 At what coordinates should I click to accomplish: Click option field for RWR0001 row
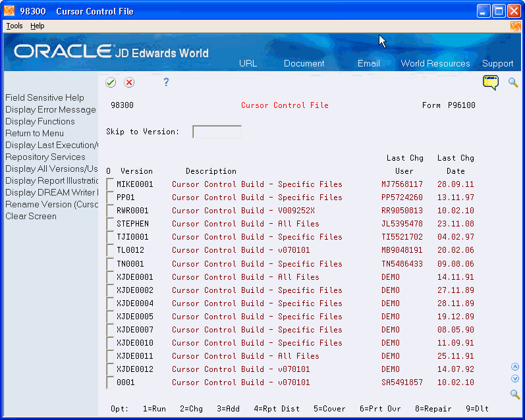110,211
